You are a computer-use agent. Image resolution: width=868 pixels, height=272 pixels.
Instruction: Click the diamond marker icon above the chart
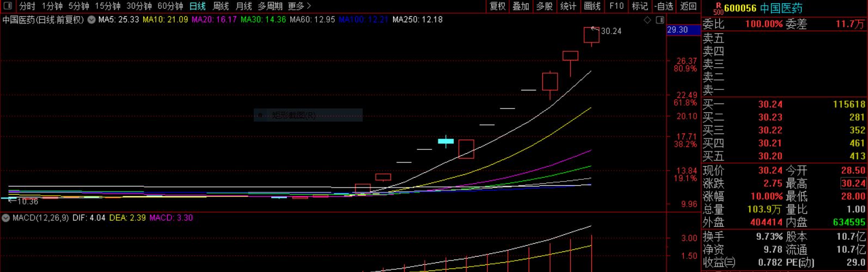pos(647,20)
